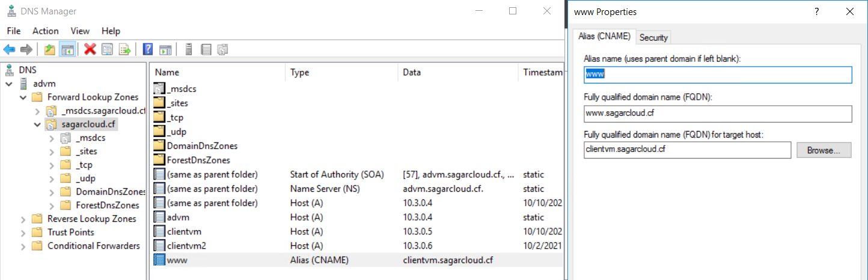868x280 pixels.
Task: Expand the _sites tree node
Action: (x=52, y=151)
